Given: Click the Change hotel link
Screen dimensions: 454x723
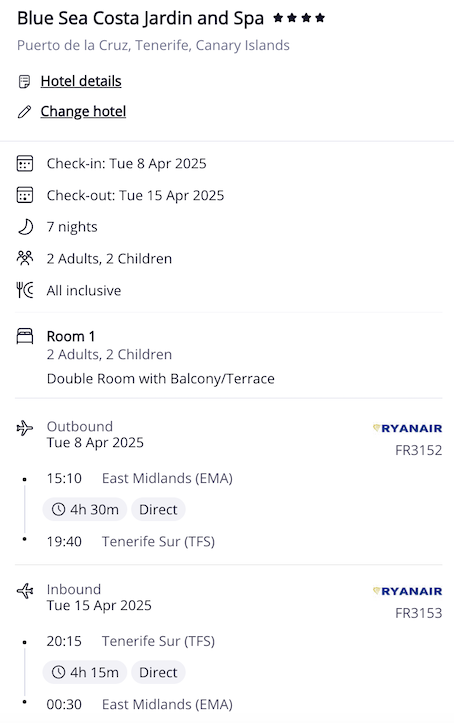Looking at the screenshot, I should [83, 111].
